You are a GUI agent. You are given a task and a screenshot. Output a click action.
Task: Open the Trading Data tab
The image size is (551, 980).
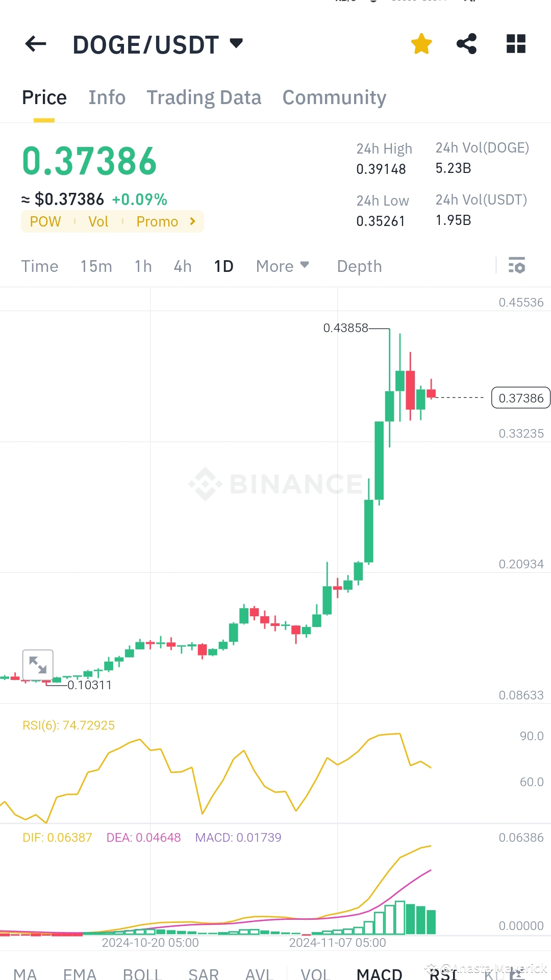click(204, 97)
